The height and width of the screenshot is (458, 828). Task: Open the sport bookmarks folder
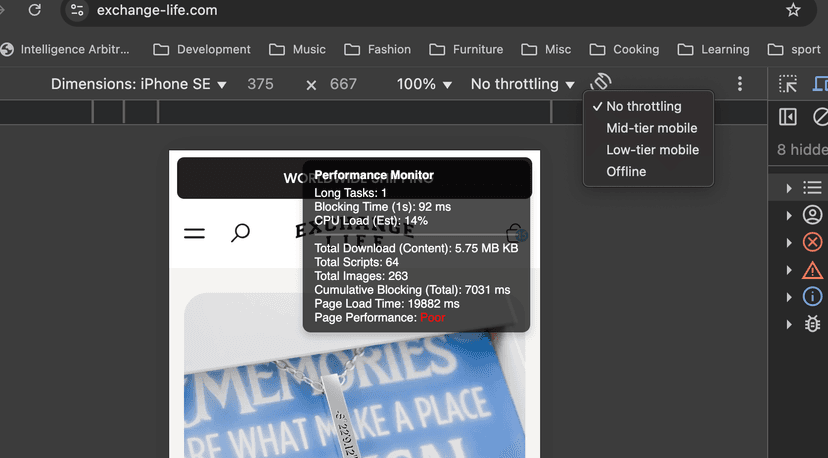click(x=794, y=49)
